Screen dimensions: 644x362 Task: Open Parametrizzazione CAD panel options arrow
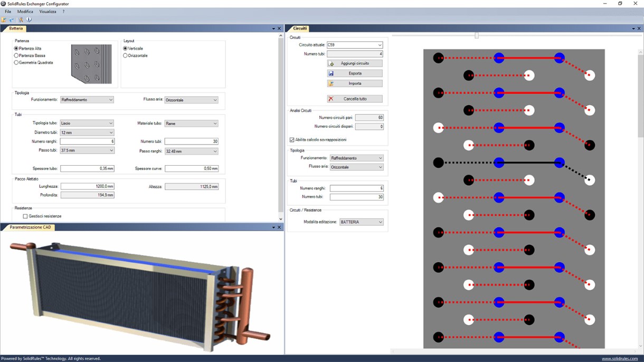pyautogui.click(x=273, y=227)
